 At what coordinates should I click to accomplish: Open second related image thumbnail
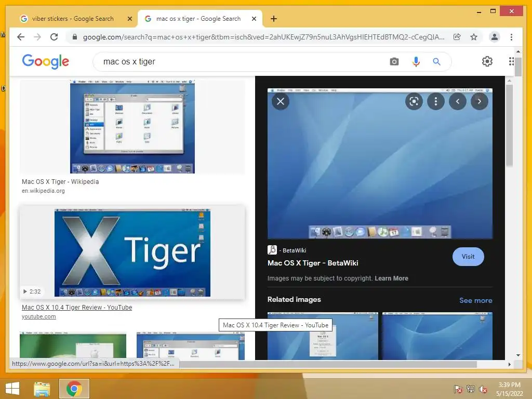tap(437, 336)
